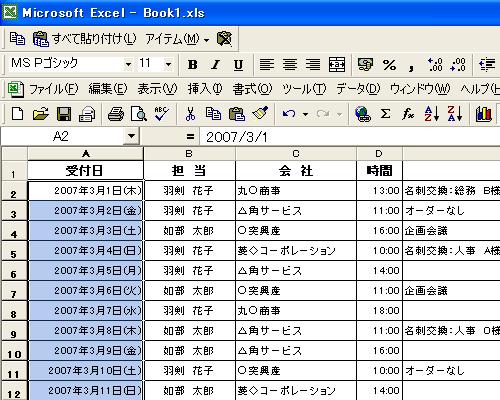The width and height of the screenshot is (500, 400).
Task: Click the Insert Hyperlink globe icon
Action: tap(363, 114)
